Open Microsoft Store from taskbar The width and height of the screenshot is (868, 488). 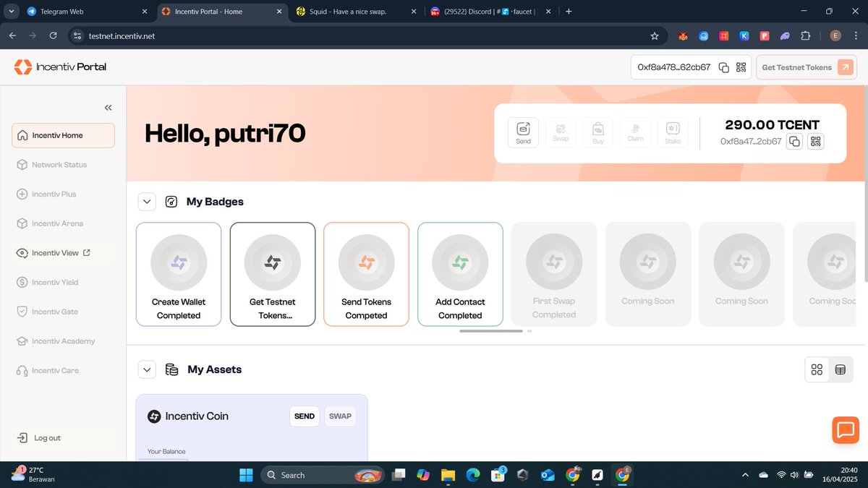coord(498,475)
